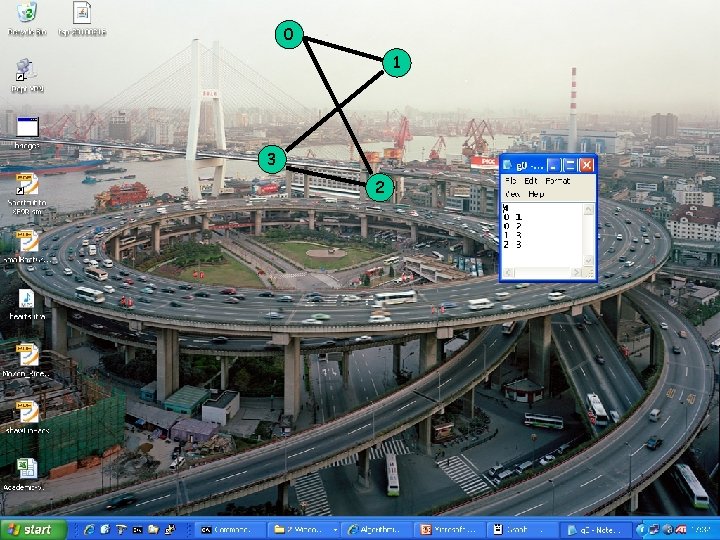
Task: Click the system clock in the tray
Action: coord(703,530)
